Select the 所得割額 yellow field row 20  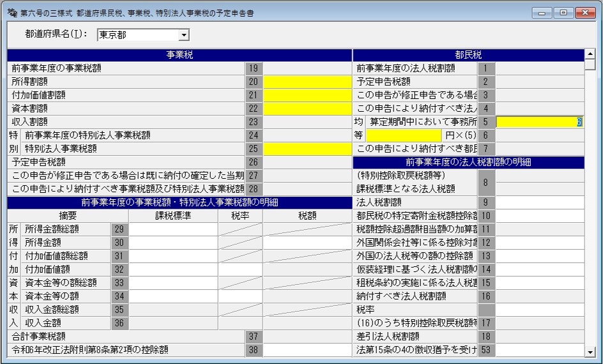coord(307,82)
